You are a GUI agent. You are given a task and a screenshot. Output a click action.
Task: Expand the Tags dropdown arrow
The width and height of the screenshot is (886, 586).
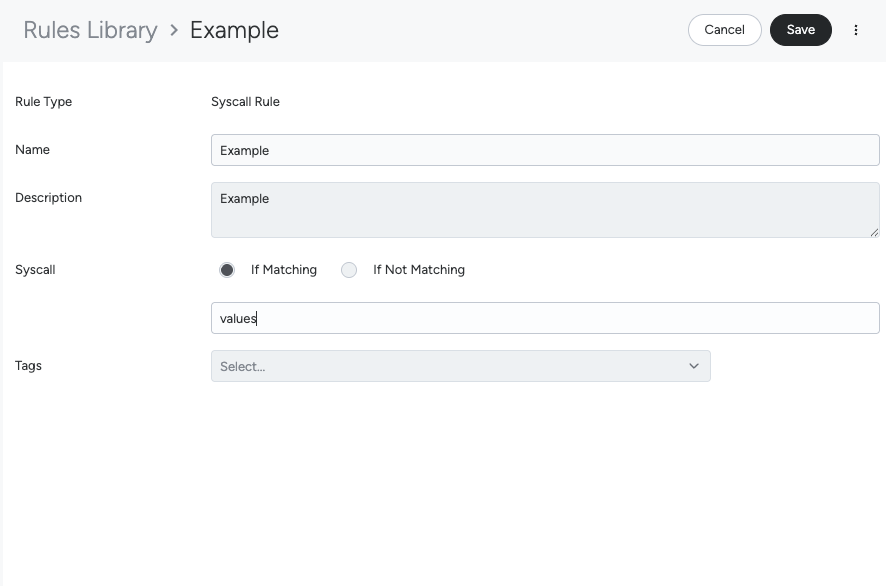[694, 366]
